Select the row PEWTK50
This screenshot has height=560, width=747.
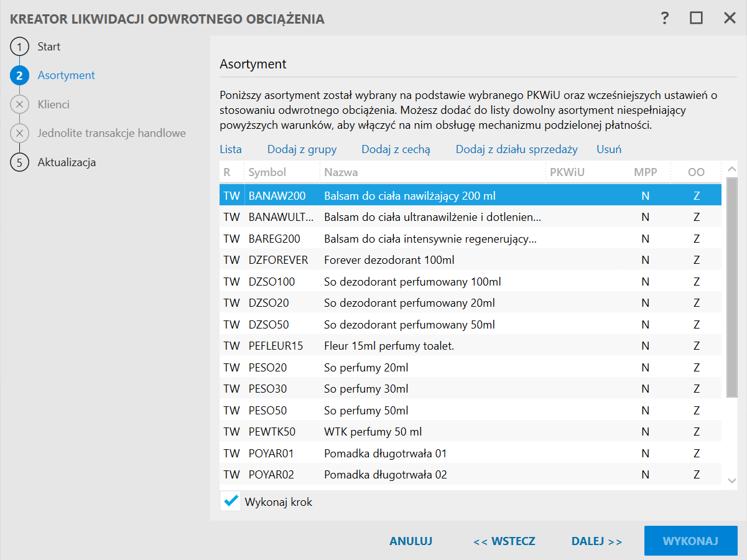(x=470, y=431)
